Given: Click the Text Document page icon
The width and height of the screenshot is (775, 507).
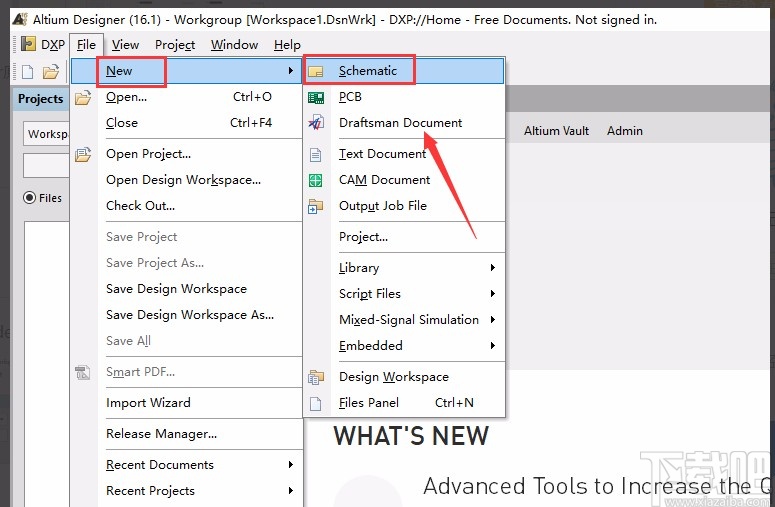Looking at the screenshot, I should point(315,155).
